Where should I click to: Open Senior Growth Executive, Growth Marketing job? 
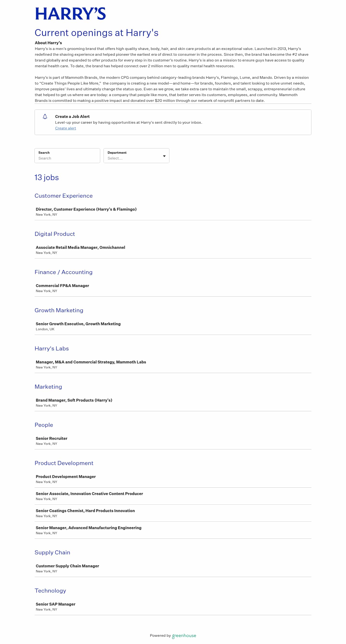pyautogui.click(x=78, y=324)
